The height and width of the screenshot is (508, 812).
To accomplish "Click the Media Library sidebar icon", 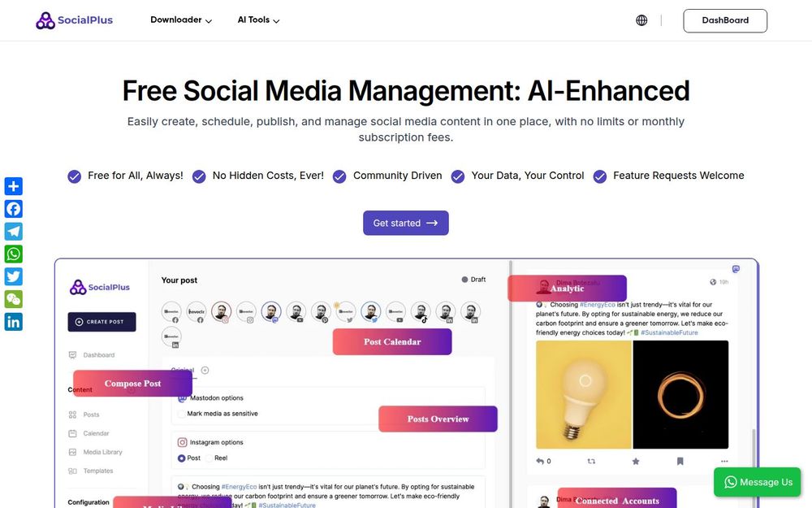I will 72,452.
